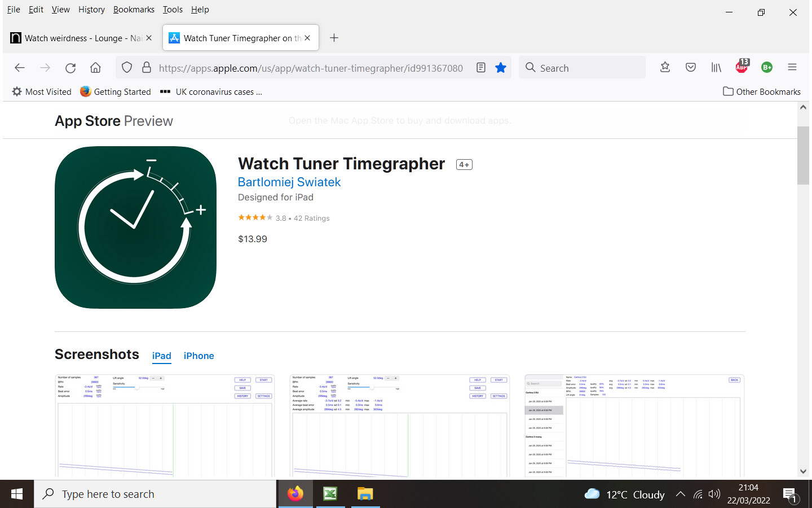812x508 pixels.
Task: Click the Reload page icon
Action: [x=70, y=68]
